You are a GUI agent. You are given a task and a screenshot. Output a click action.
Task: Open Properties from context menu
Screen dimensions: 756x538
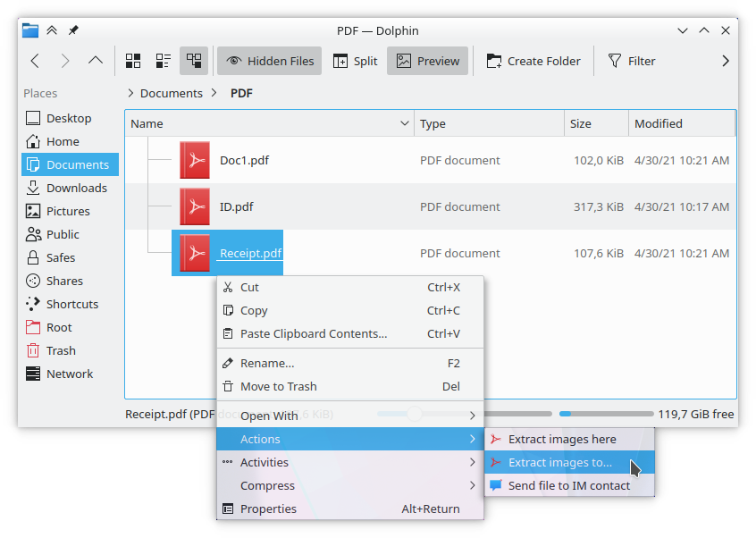click(350, 509)
